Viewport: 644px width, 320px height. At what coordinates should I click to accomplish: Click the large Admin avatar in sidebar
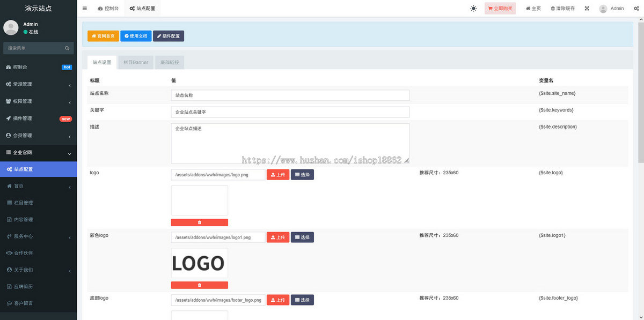[x=11, y=28]
